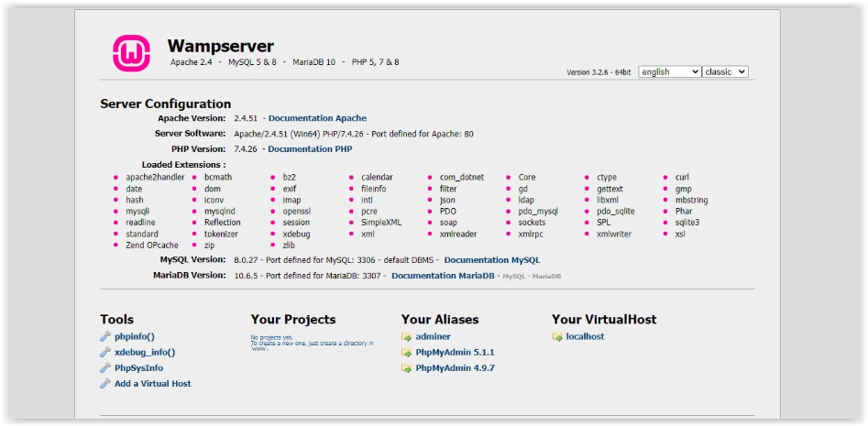This screenshot has height=426, width=868.
Task: Click the gettext extension entry
Action: (610, 190)
